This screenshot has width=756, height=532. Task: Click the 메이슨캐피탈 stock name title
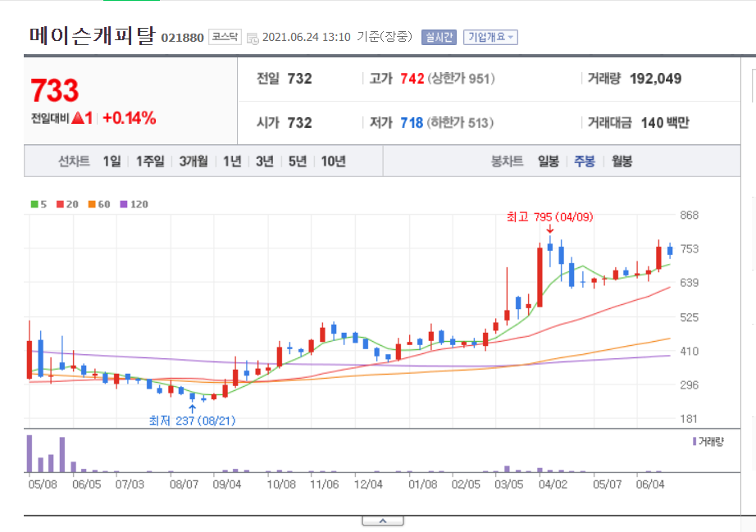click(x=93, y=36)
